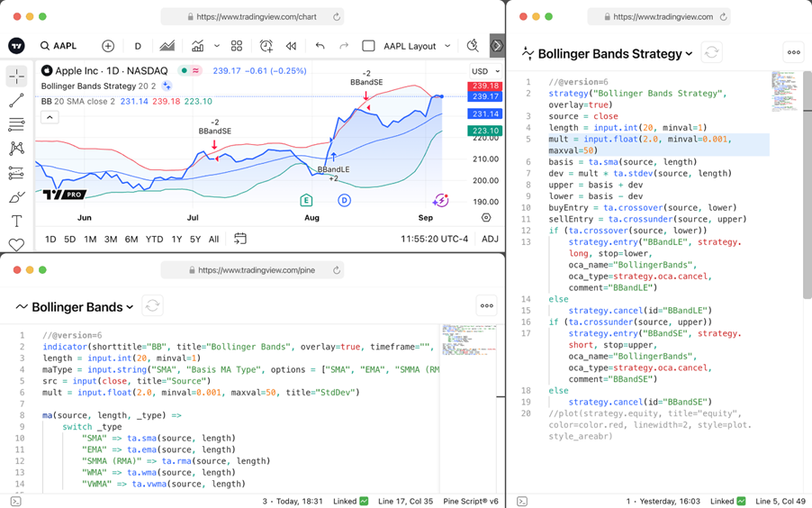Open console icon in Bollinger Bands editor

click(16, 502)
